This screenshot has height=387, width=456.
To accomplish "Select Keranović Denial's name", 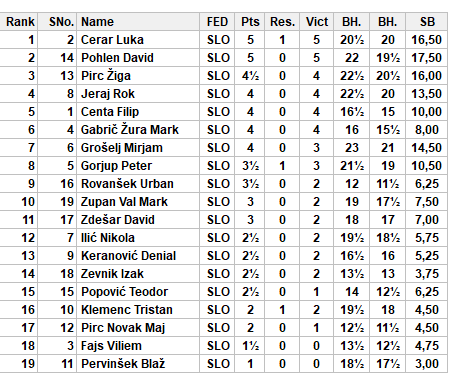I will pyautogui.click(x=128, y=256).
